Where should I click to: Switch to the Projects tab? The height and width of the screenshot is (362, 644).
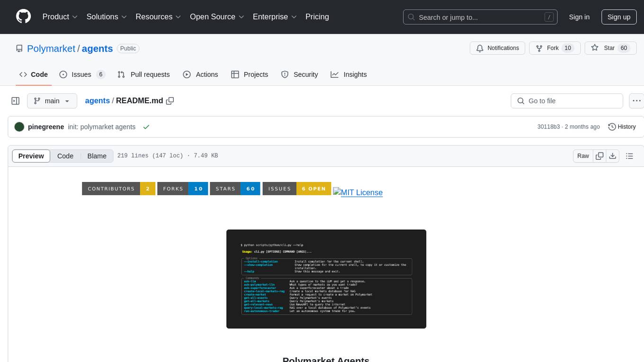pyautogui.click(x=250, y=74)
